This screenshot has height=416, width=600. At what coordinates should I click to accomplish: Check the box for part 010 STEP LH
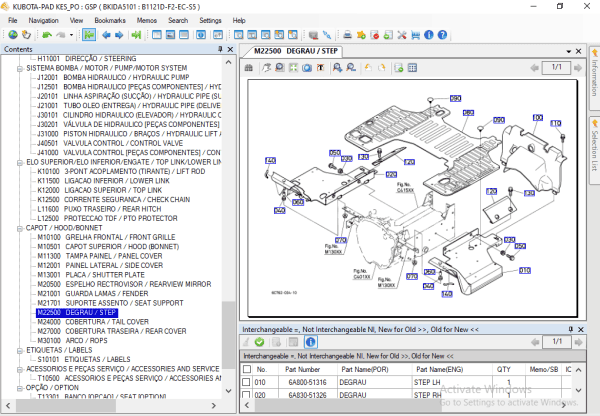[246, 382]
